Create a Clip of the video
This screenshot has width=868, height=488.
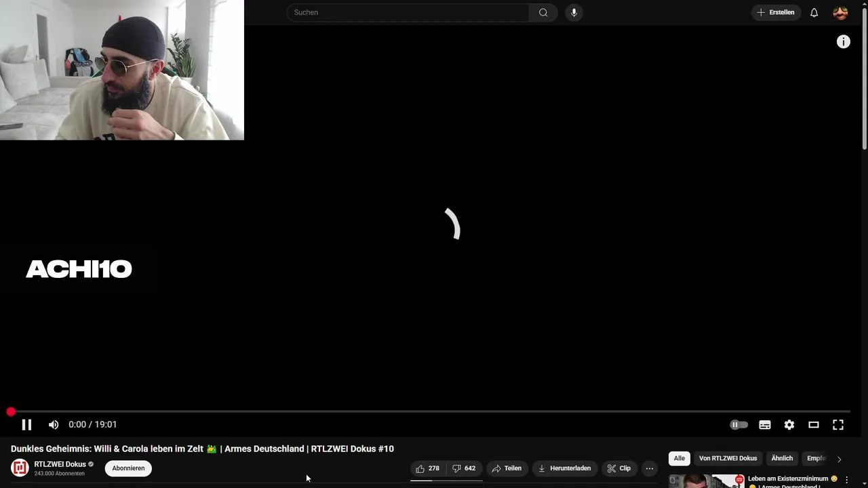tap(619, 468)
